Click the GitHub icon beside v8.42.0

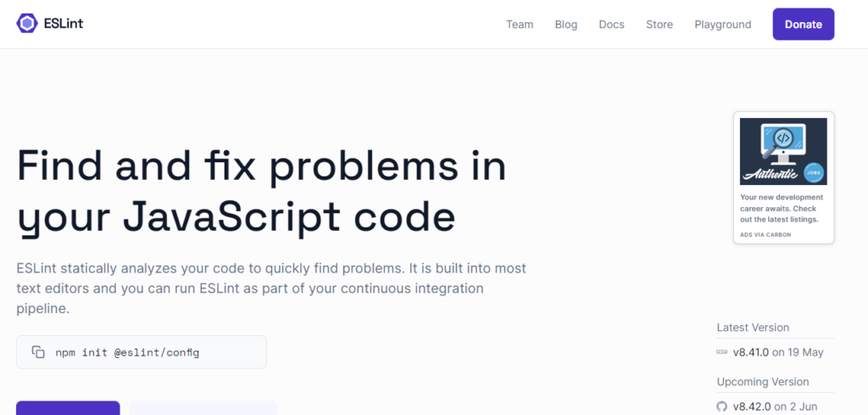[722, 407]
